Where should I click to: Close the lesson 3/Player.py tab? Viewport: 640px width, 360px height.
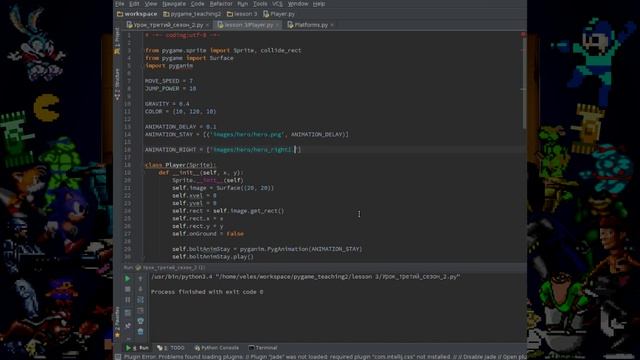click(277, 25)
